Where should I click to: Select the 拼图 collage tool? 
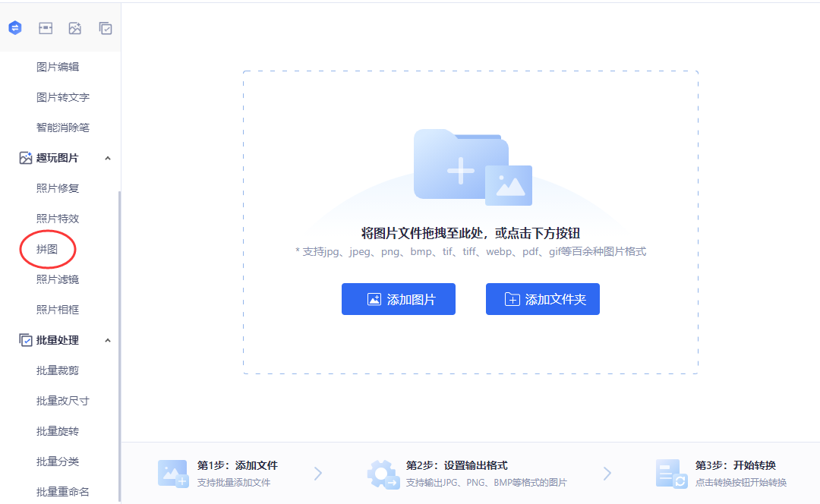click(47, 250)
